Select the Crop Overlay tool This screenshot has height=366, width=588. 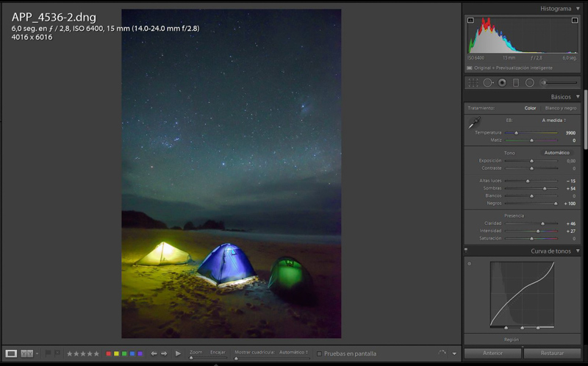[x=473, y=83]
